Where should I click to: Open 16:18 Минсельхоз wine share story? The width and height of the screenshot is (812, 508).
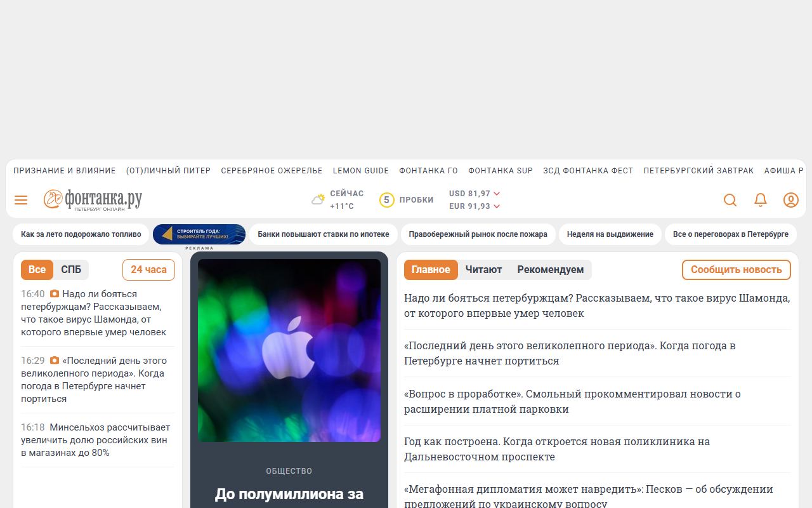(x=96, y=440)
